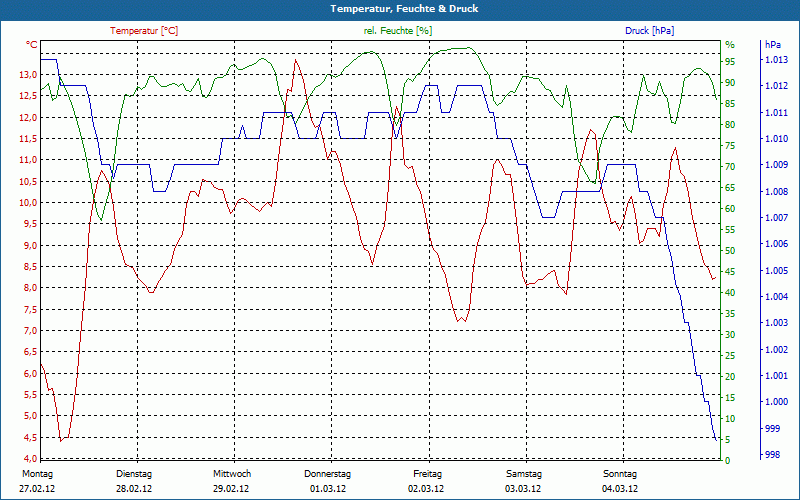Screen dimensions: 800x500
Task: Click the '85' humidity axis value
Action: point(730,104)
